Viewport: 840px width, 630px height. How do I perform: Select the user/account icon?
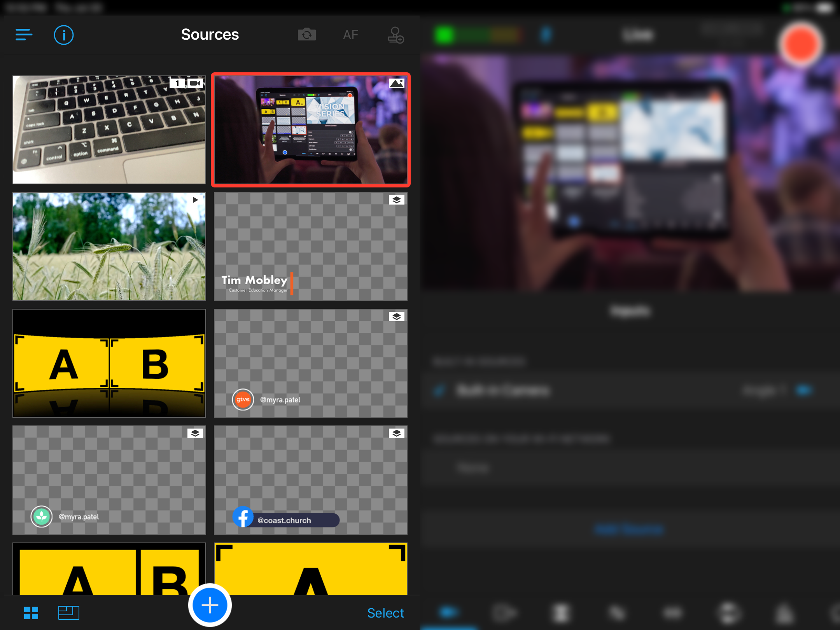(395, 34)
